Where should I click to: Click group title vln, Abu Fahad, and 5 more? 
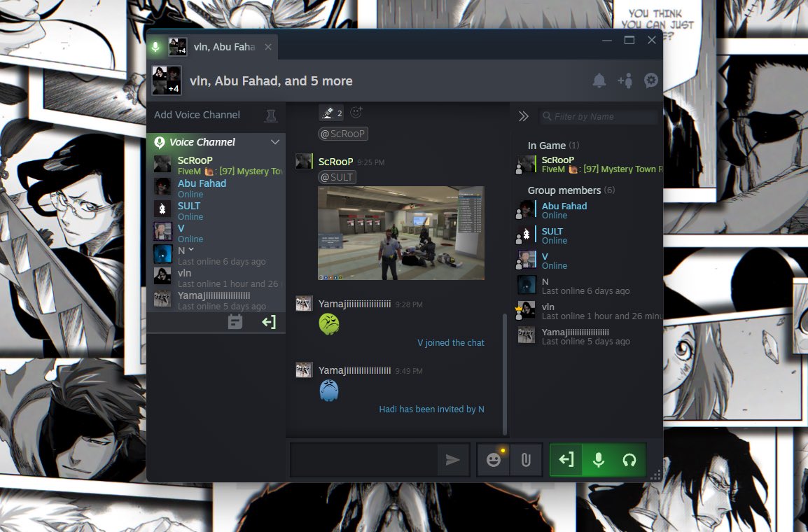(x=271, y=81)
